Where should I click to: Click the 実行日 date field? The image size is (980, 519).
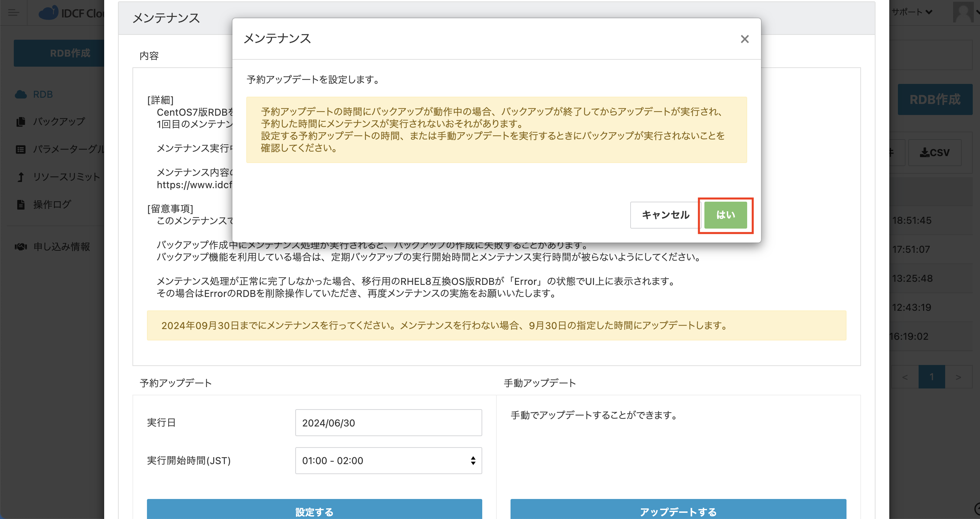[x=388, y=423]
